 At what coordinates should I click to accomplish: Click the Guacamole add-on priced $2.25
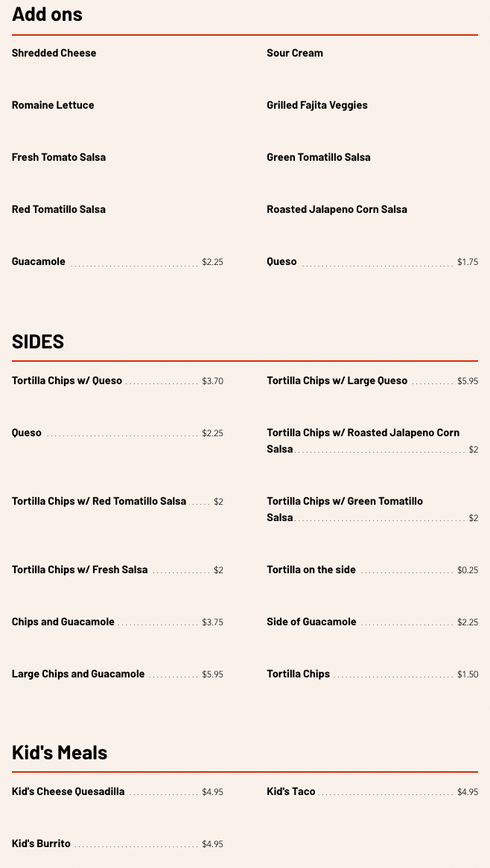point(39,261)
